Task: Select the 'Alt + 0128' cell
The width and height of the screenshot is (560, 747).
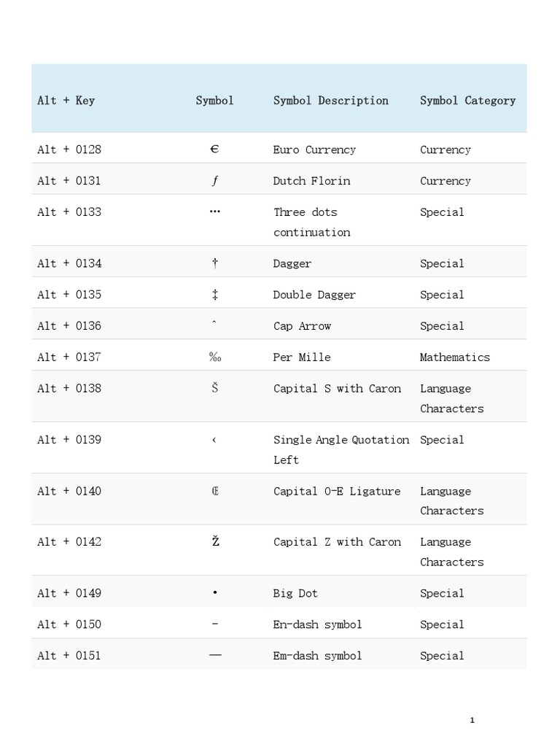Action: click(69, 150)
